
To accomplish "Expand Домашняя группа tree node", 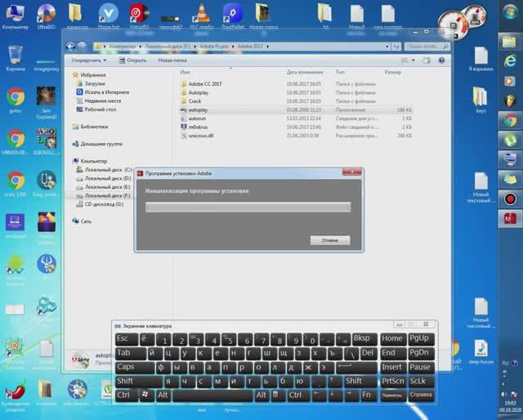I will [x=97, y=144].
